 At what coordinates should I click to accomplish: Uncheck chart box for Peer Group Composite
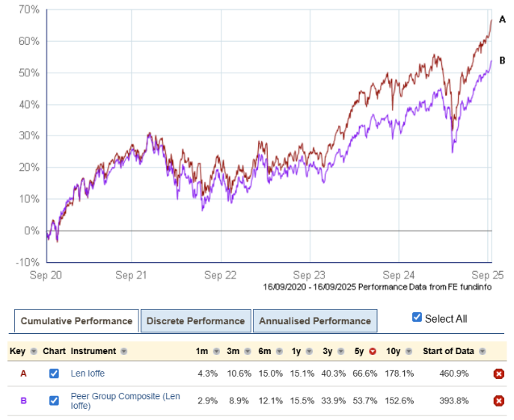(x=54, y=401)
